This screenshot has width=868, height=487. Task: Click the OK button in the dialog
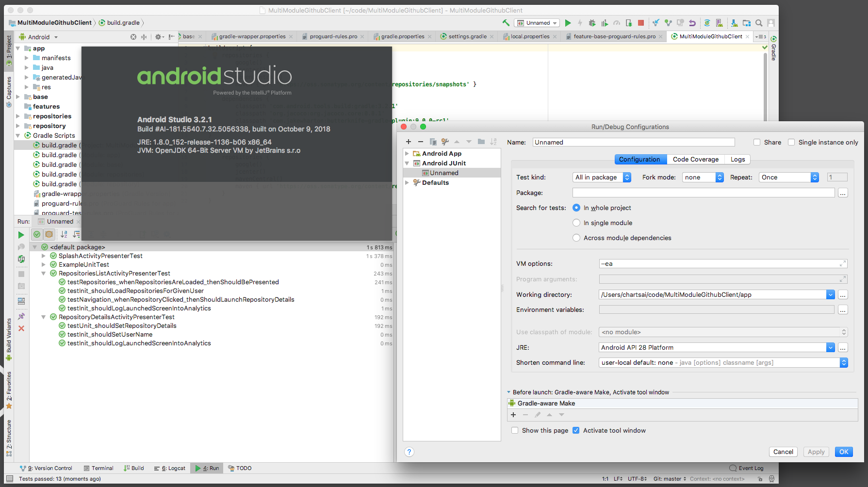point(844,452)
